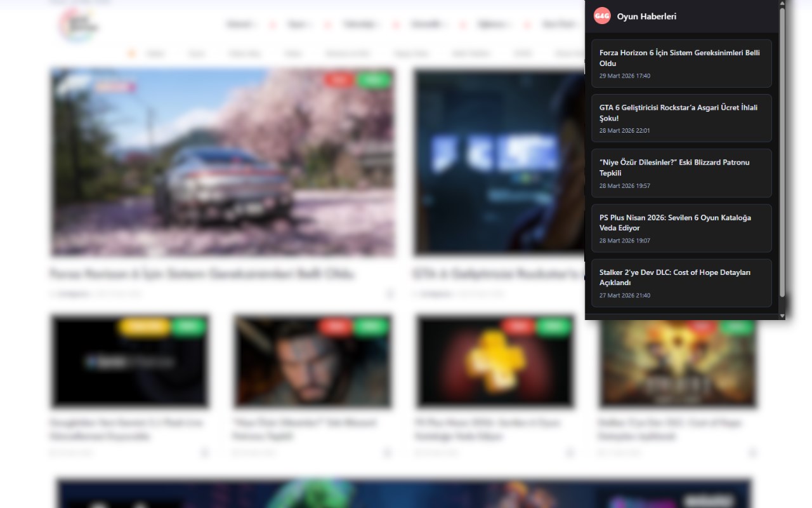This screenshot has width=812, height=508.
Task: Click the popup's vertical scrollbar thumb
Action: coord(782,152)
